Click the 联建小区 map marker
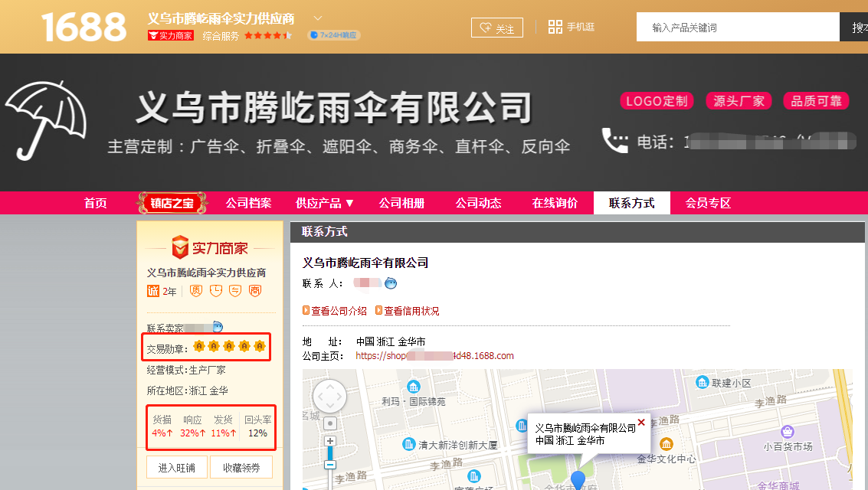Screen dimensions: 868x490 click(702, 382)
